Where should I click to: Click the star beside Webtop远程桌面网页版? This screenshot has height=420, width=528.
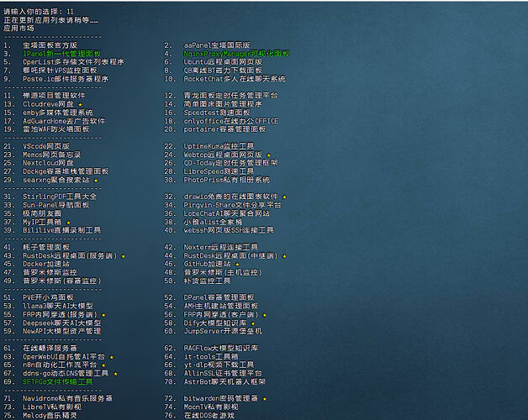(x=269, y=155)
